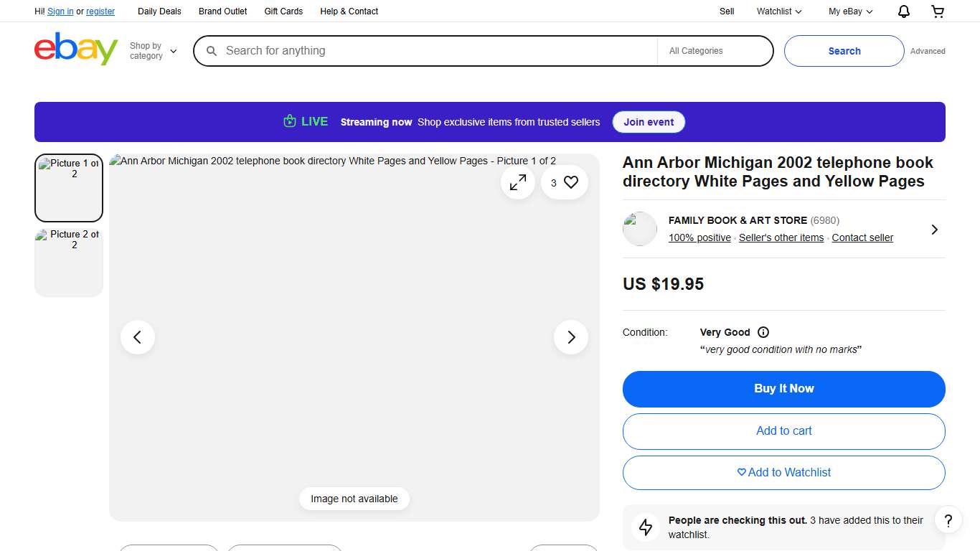Viewport: 980px width, 551px height.
Task: Focus the Search for anything field
Action: tap(430, 51)
